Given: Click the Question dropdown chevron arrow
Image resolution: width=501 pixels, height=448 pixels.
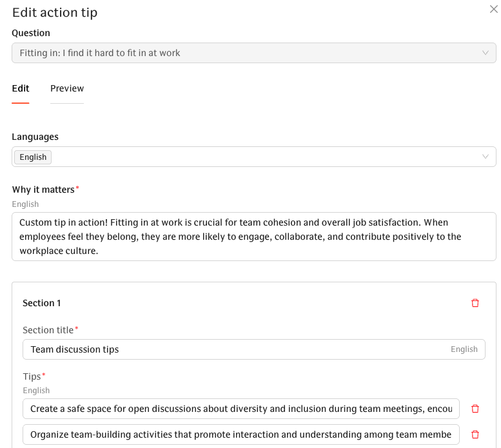Looking at the screenshot, I should click(486, 53).
